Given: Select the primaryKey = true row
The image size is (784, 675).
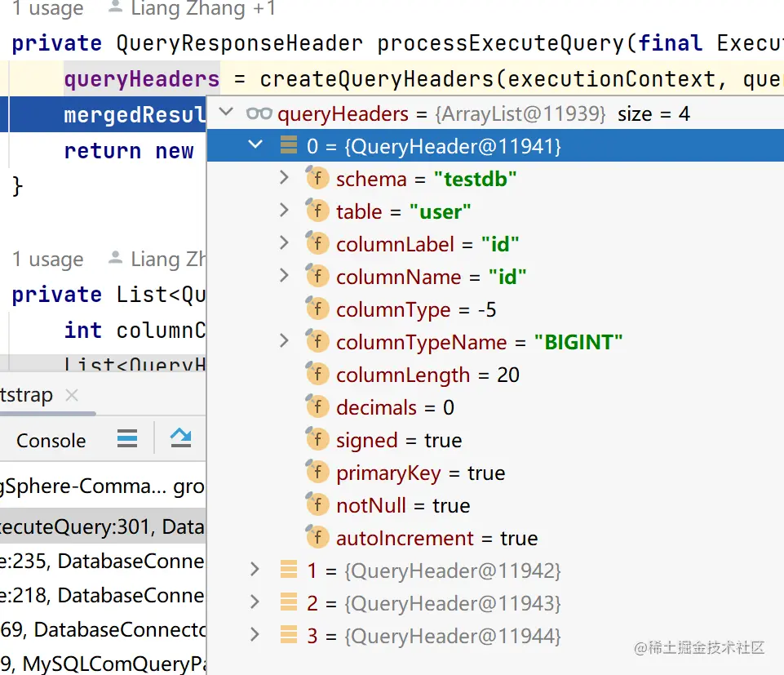Looking at the screenshot, I should 495,473.
